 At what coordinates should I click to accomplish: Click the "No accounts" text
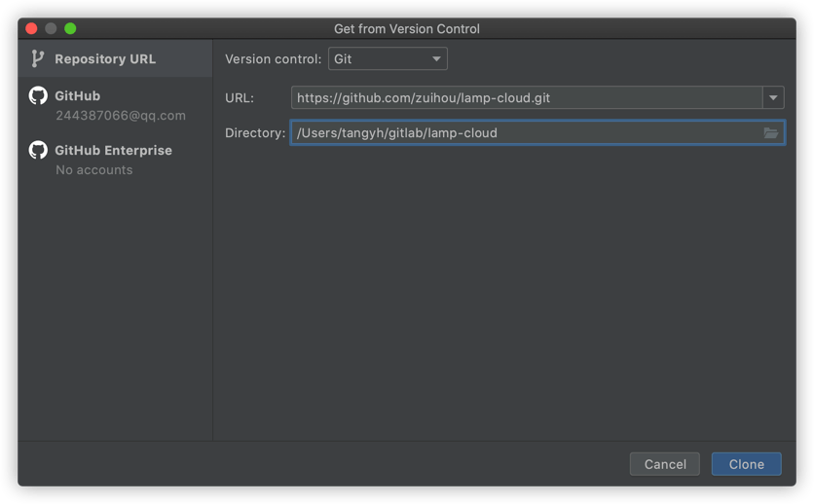(93, 169)
